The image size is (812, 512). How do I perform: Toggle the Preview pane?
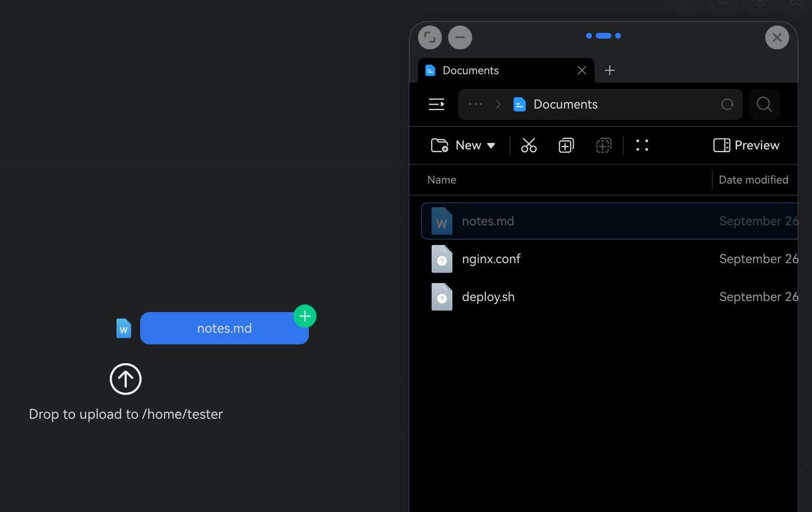[x=746, y=145]
